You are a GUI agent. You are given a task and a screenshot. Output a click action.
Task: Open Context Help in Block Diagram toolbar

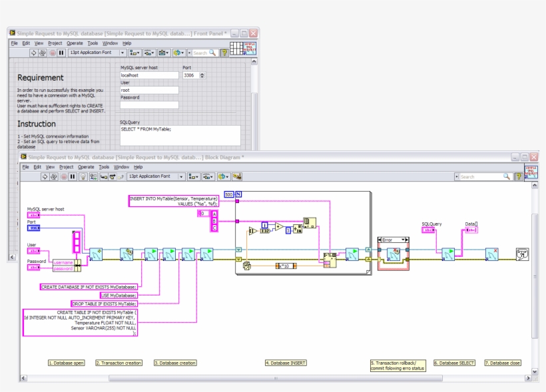(519, 177)
